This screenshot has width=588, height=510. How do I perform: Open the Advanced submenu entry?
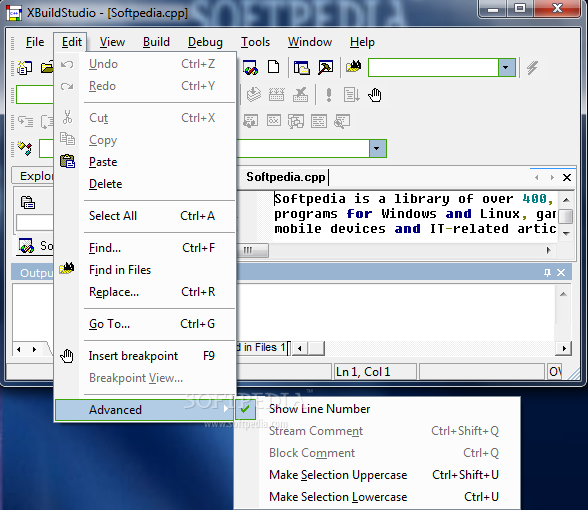pyautogui.click(x=145, y=410)
